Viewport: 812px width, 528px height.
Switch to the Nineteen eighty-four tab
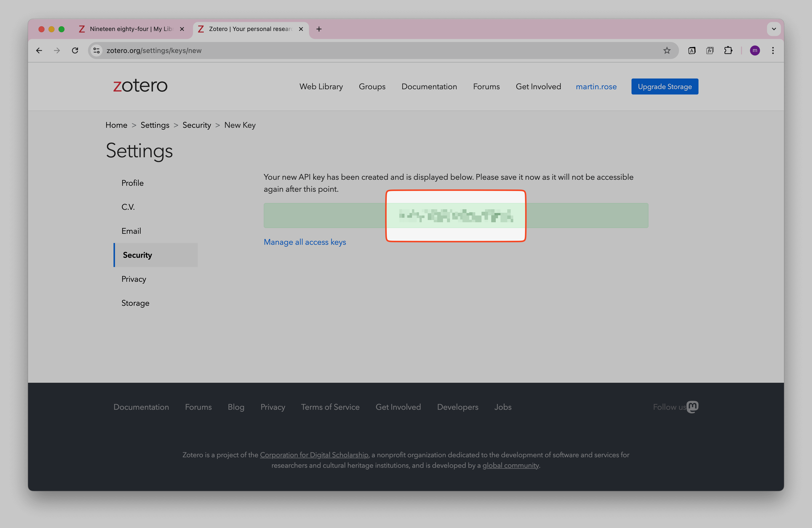[x=131, y=29]
